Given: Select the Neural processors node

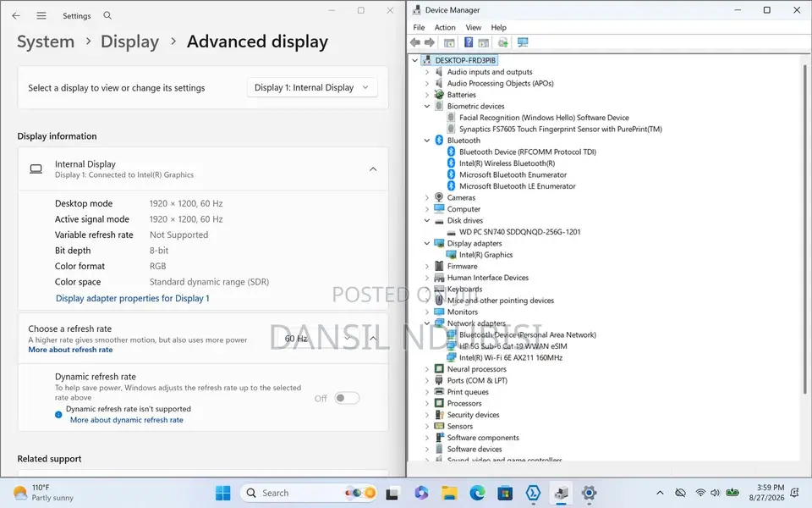Looking at the screenshot, I should click(x=476, y=369).
